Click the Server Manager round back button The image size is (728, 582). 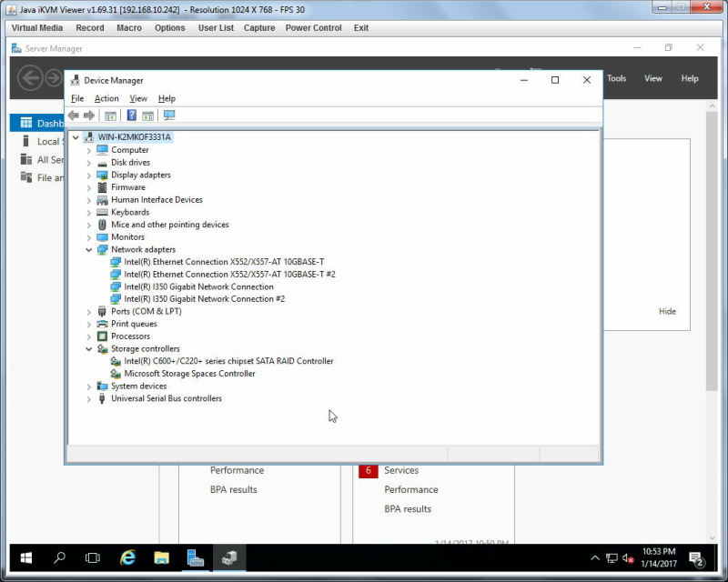pyautogui.click(x=31, y=78)
